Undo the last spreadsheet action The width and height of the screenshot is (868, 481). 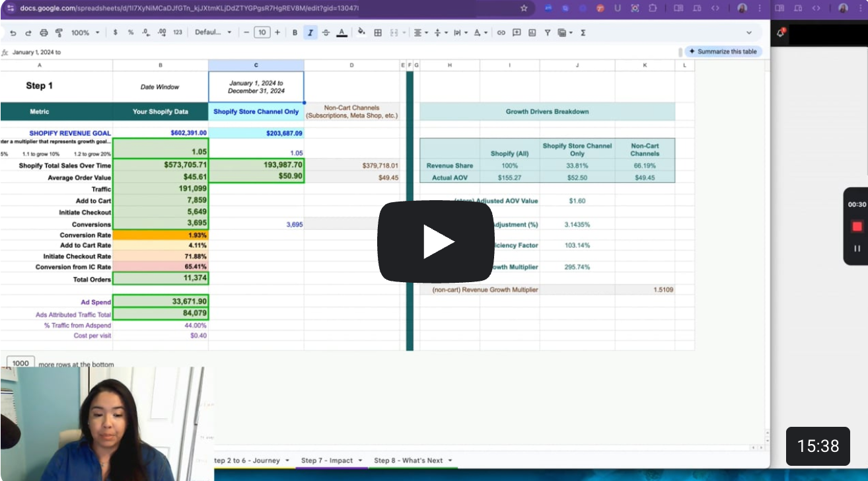point(13,32)
